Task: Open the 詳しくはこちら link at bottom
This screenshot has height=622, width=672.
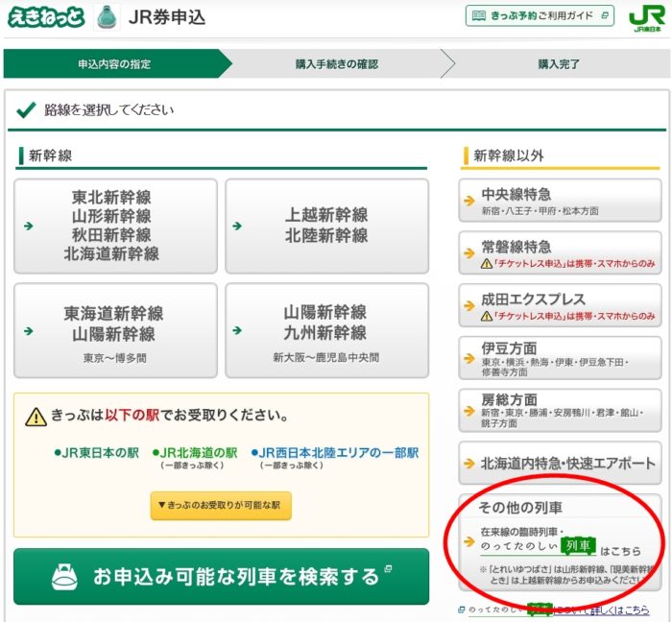Action: [620, 610]
